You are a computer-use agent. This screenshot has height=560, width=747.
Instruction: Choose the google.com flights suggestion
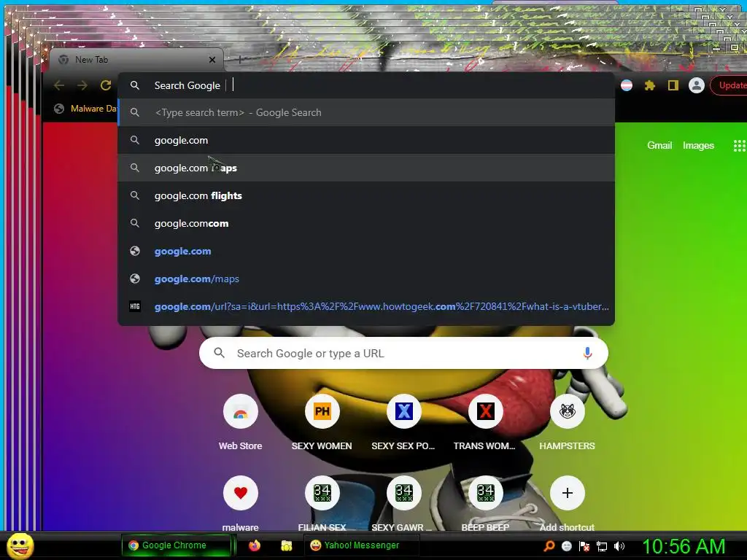pos(366,195)
